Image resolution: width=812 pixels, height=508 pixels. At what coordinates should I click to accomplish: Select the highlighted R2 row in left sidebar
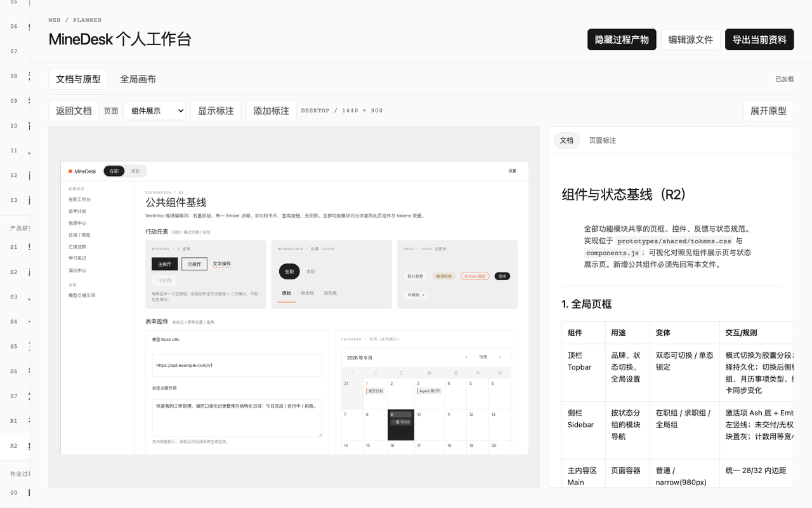tap(15, 446)
